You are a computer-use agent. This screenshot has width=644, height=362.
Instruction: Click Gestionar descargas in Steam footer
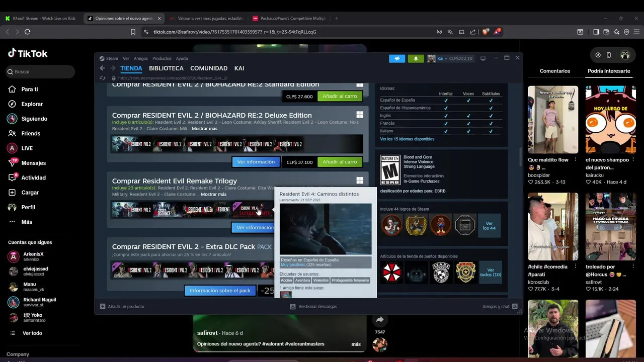[313, 306]
